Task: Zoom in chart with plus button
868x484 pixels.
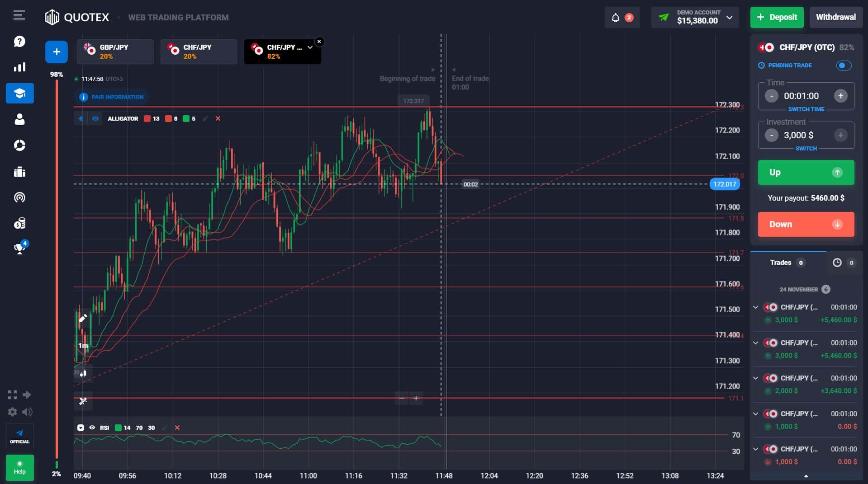Action: pyautogui.click(x=416, y=398)
